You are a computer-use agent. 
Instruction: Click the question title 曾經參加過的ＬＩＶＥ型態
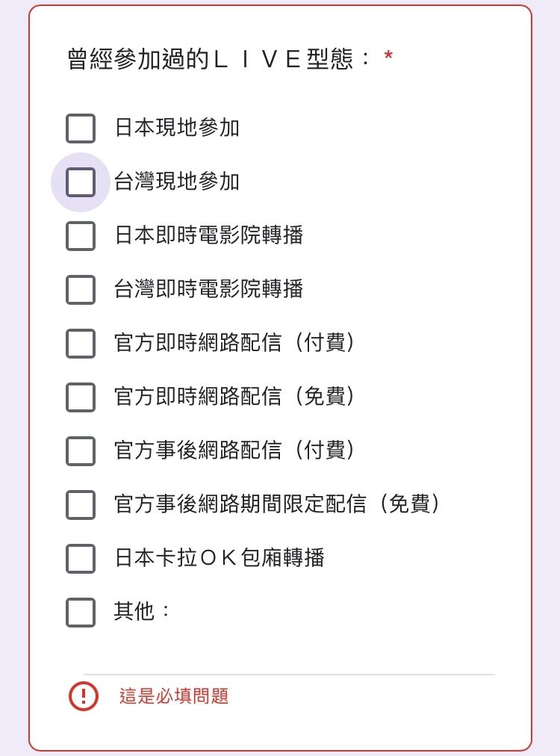coord(219,59)
